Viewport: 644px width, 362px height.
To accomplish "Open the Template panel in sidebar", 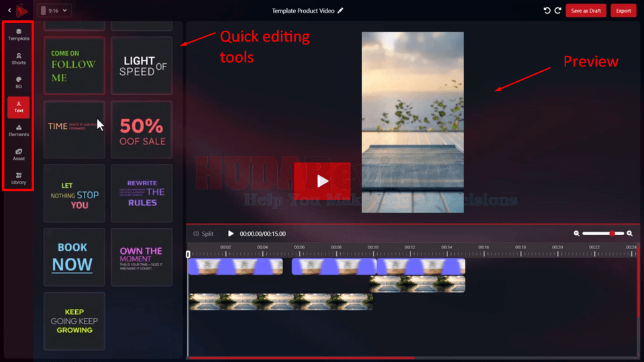I will 19,35.
